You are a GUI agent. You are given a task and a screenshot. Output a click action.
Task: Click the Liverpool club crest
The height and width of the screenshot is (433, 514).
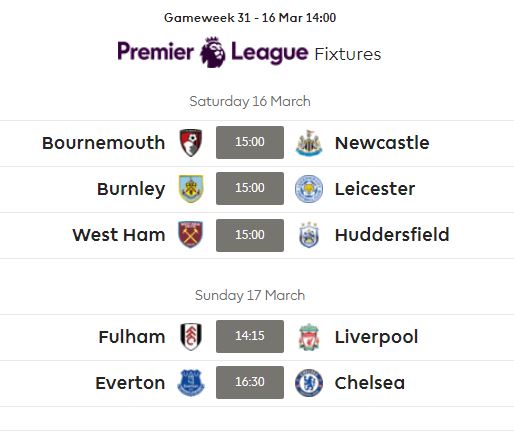tap(309, 337)
